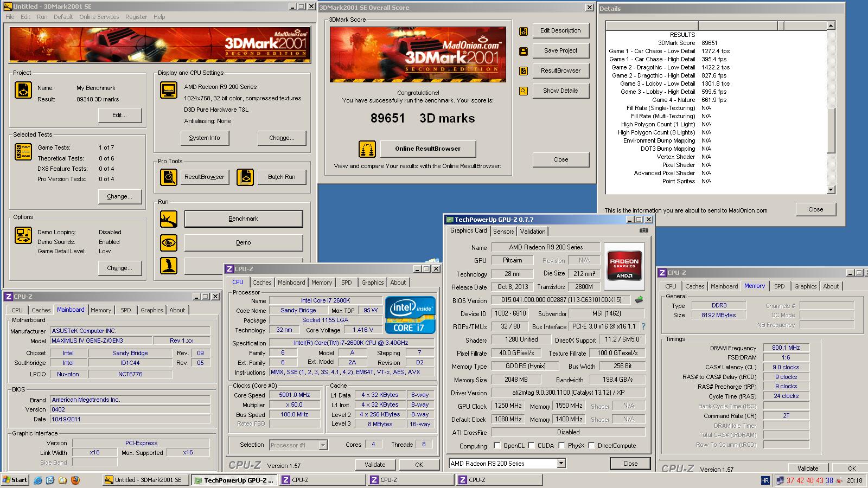Switch to the Validation tab in GPU-Z
The image size is (868, 488).
533,232
